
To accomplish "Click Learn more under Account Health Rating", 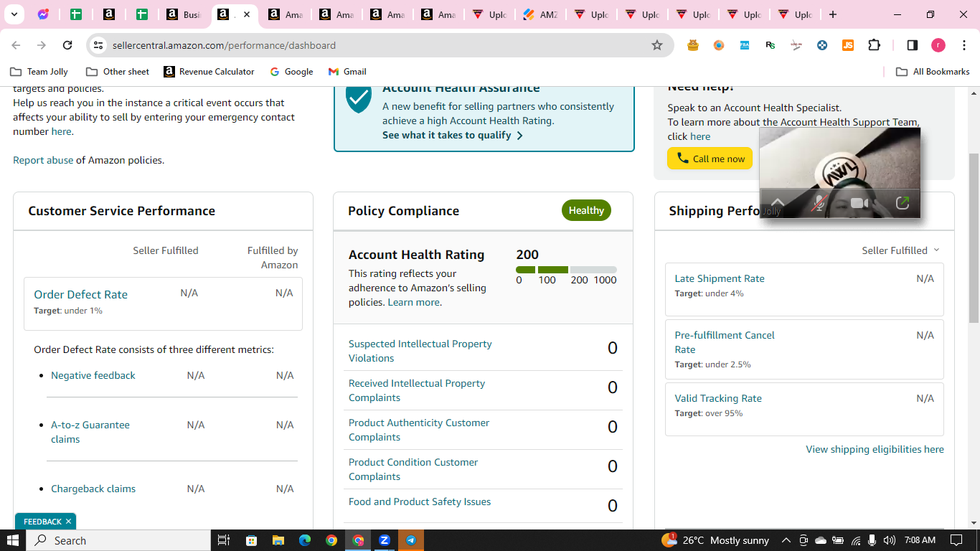I will (414, 302).
